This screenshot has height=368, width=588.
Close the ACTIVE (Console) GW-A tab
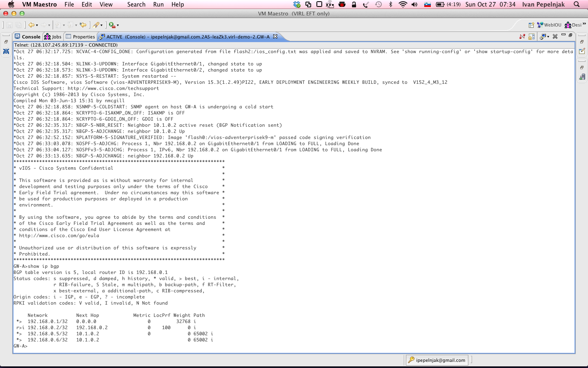pyautogui.click(x=275, y=36)
